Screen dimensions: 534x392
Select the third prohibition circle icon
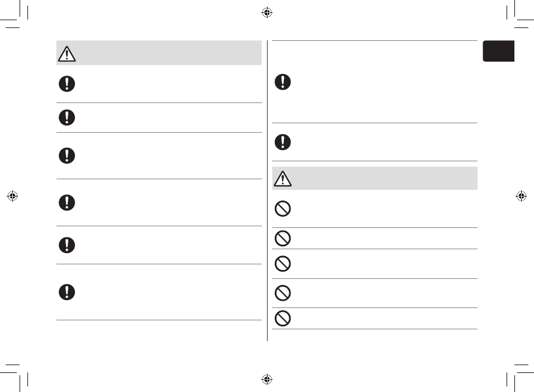(283, 264)
